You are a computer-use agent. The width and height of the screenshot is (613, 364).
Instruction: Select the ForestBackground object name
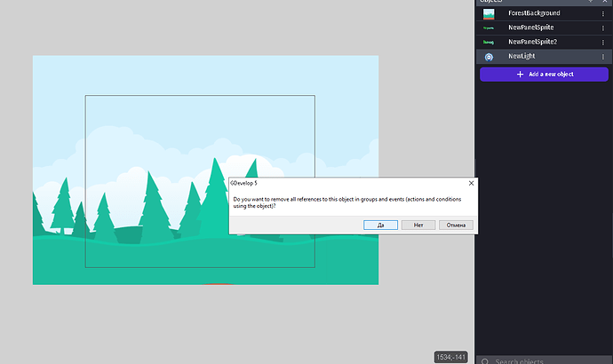(534, 14)
